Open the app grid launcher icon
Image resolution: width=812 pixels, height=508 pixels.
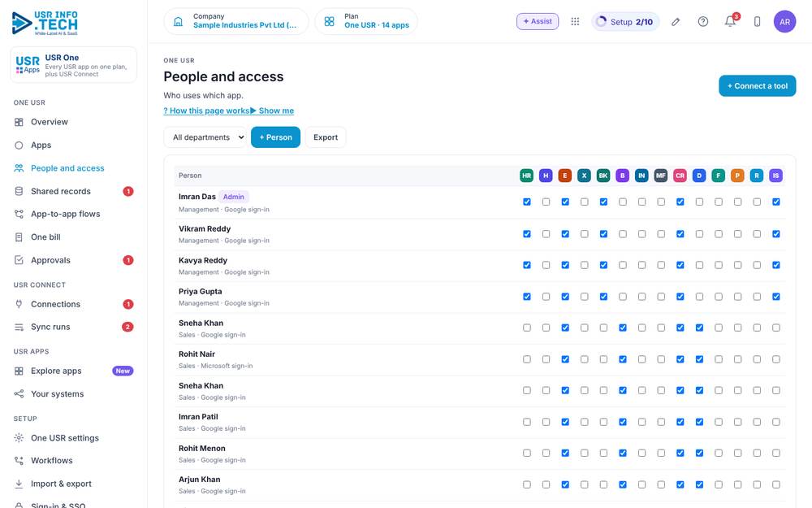click(x=575, y=22)
